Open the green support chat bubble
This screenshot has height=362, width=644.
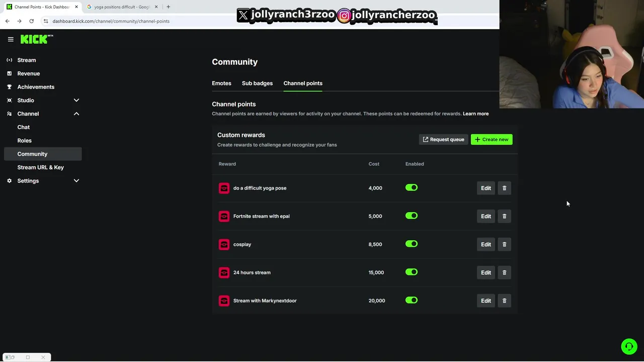pyautogui.click(x=629, y=346)
